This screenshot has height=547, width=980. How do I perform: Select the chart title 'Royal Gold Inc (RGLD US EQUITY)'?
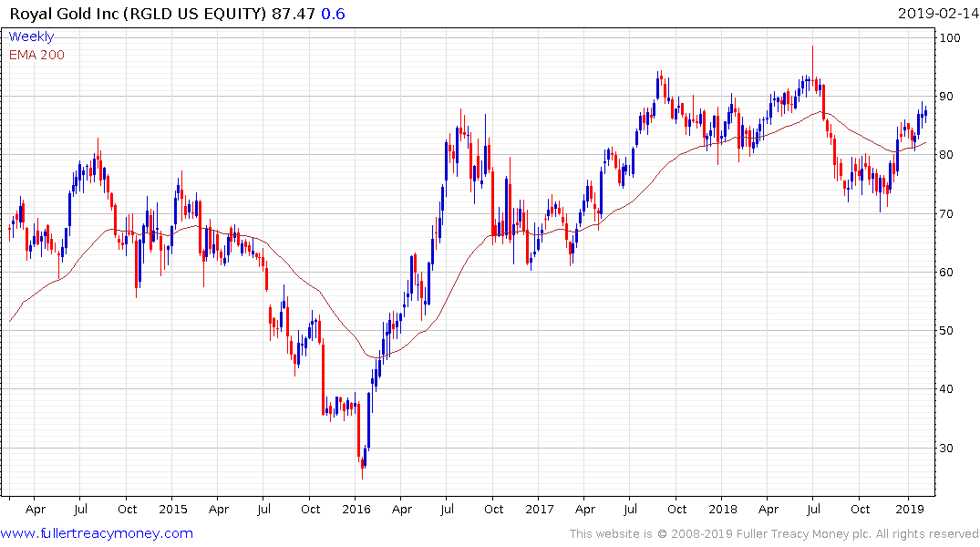point(138,14)
